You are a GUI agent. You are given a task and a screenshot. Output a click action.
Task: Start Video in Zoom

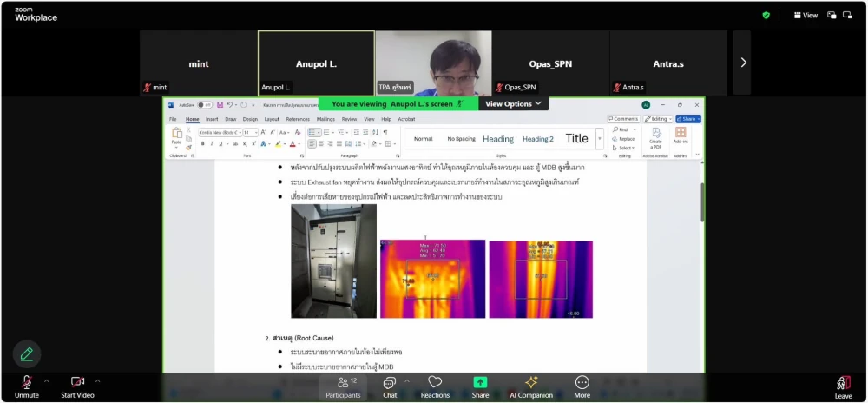77,387
